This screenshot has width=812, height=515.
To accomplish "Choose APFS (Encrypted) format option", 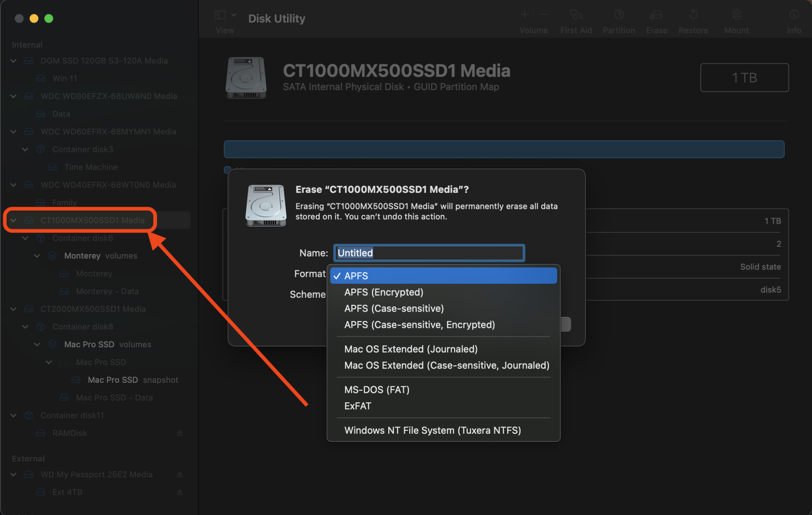I will click(384, 292).
